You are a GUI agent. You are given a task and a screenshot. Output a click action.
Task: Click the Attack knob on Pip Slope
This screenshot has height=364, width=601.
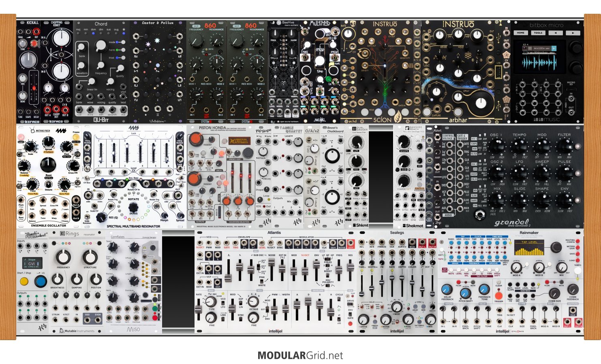[x=263, y=152]
